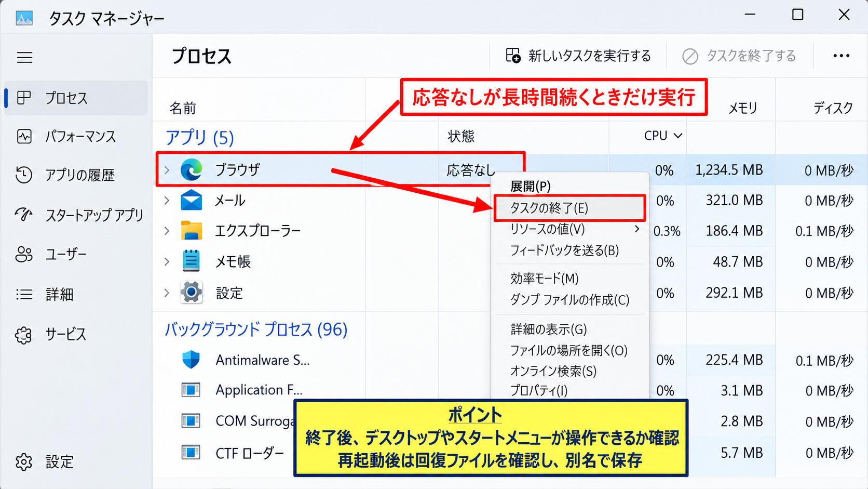868x489 pixels.
Task: Expand the メール process group
Action: click(167, 200)
